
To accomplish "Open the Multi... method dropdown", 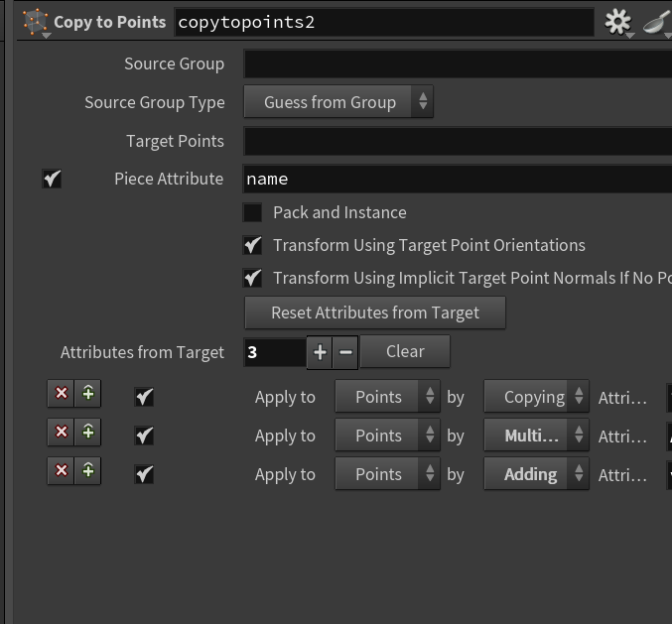I will [x=536, y=436].
